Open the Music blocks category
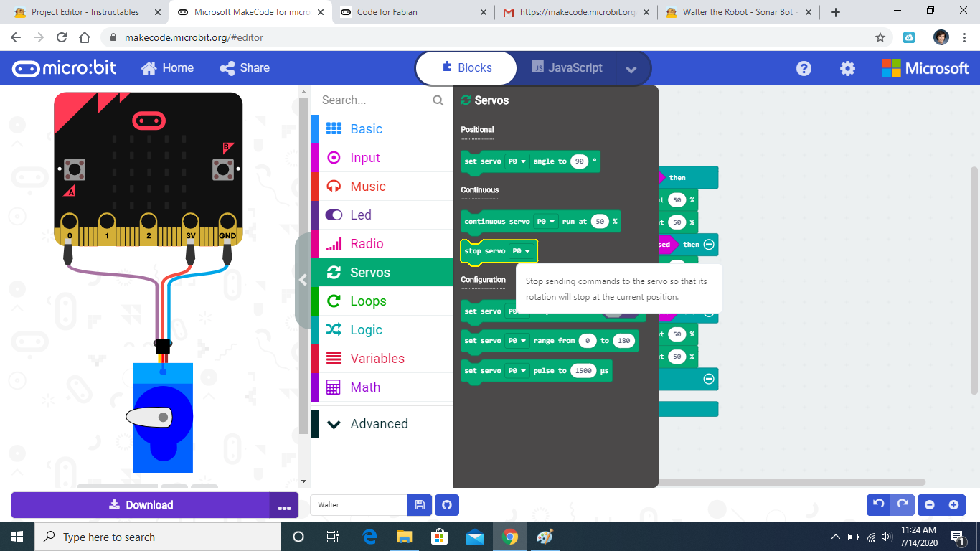The height and width of the screenshot is (551, 980). tap(382, 187)
